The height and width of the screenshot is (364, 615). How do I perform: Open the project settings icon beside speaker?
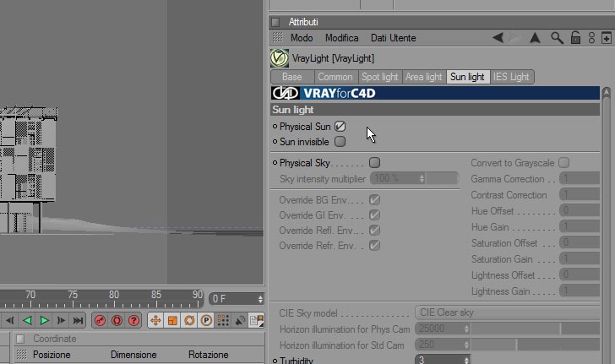tap(257, 320)
